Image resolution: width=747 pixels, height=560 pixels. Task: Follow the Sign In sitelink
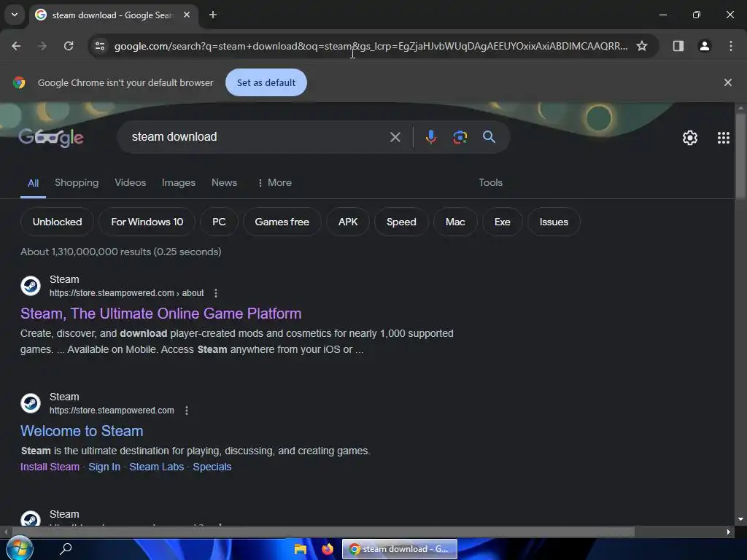coord(104,467)
